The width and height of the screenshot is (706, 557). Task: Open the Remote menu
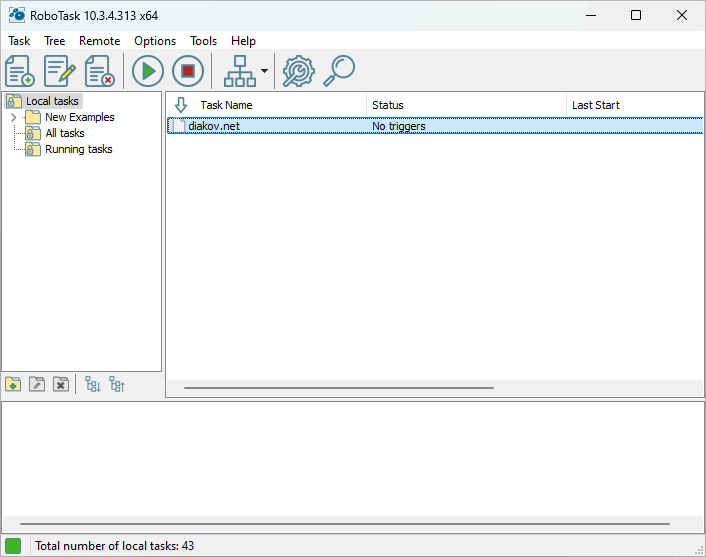point(100,41)
